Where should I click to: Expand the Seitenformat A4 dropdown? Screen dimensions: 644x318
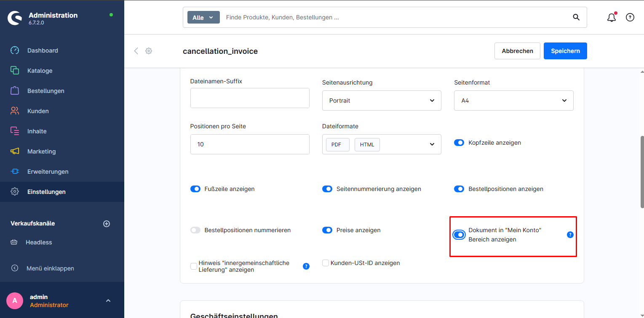(x=513, y=101)
